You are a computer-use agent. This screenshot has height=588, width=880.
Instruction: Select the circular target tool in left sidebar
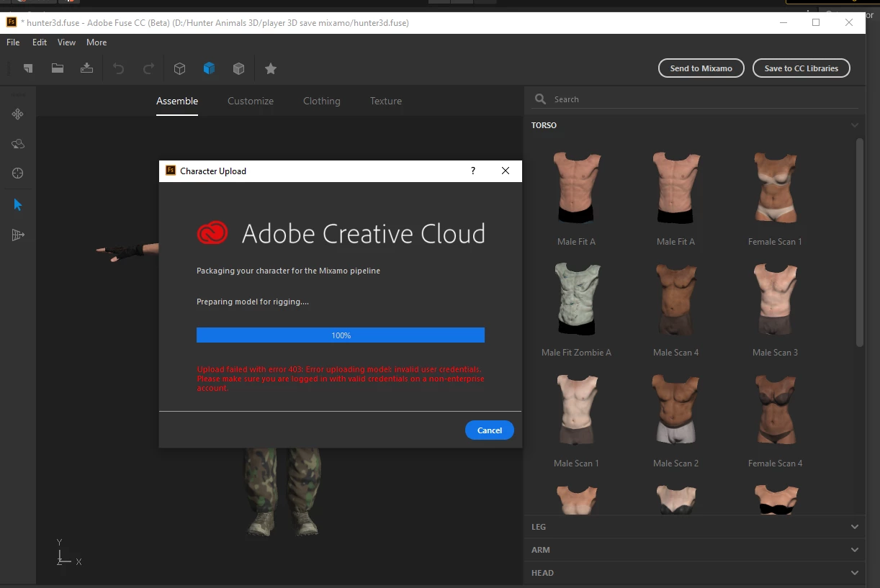coord(18,173)
